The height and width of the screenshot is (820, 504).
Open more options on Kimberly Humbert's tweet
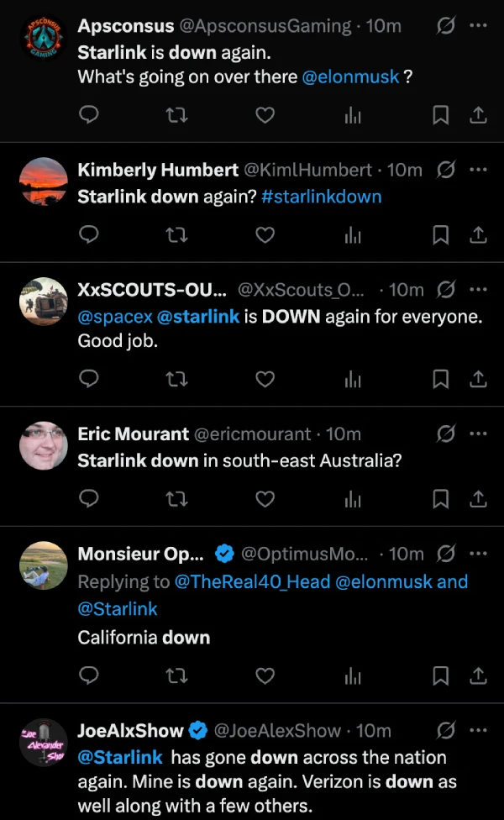point(478,170)
